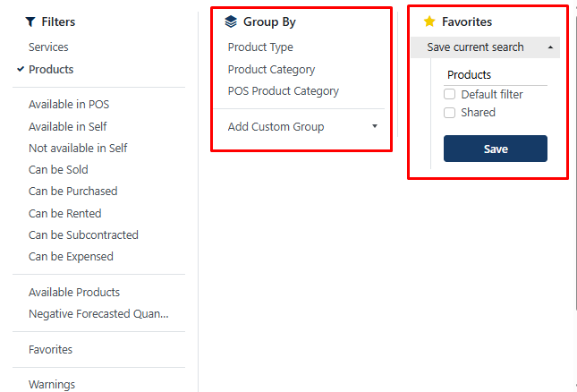Tick the Shared checkbox
Viewport: 577px width, 392px height.
pos(450,113)
